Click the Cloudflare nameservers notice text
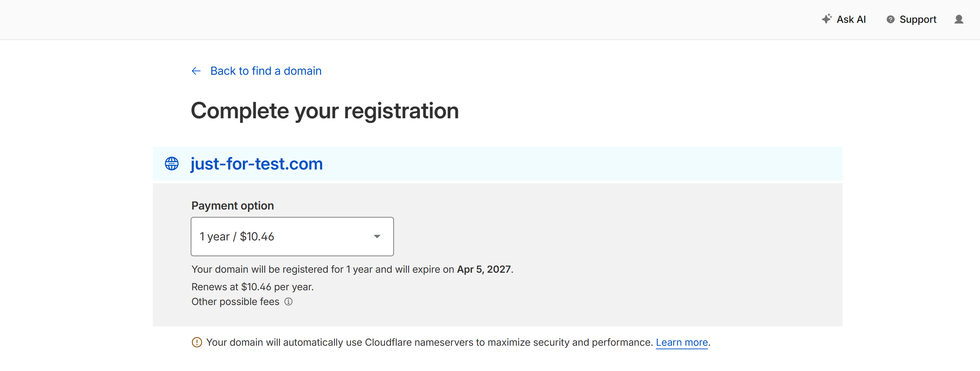 pyautogui.click(x=429, y=343)
